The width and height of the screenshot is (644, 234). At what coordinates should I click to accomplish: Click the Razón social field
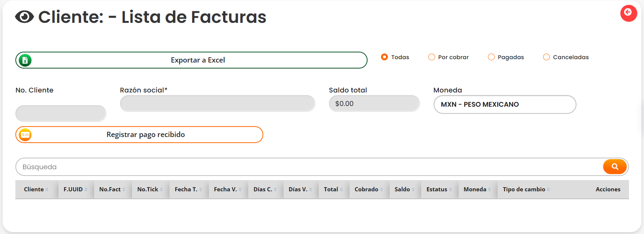217,104
